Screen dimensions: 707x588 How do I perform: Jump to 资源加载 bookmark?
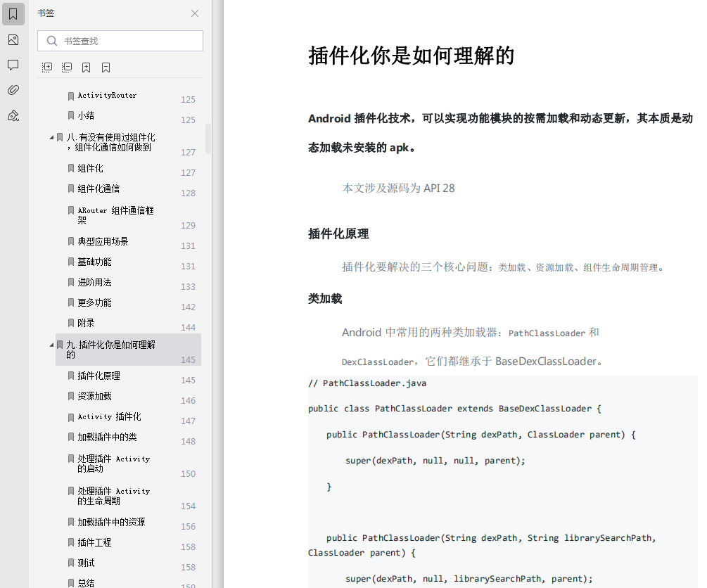point(94,396)
